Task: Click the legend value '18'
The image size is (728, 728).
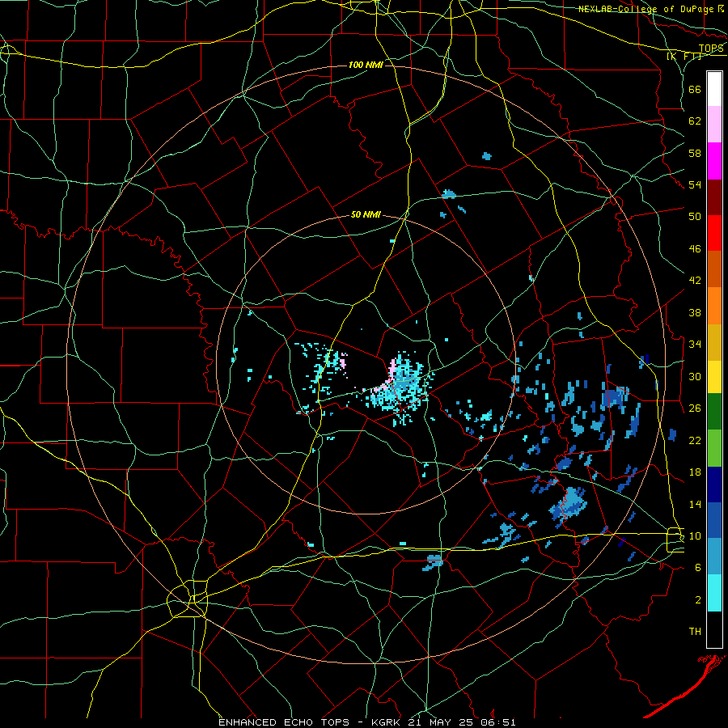Action: coord(695,472)
